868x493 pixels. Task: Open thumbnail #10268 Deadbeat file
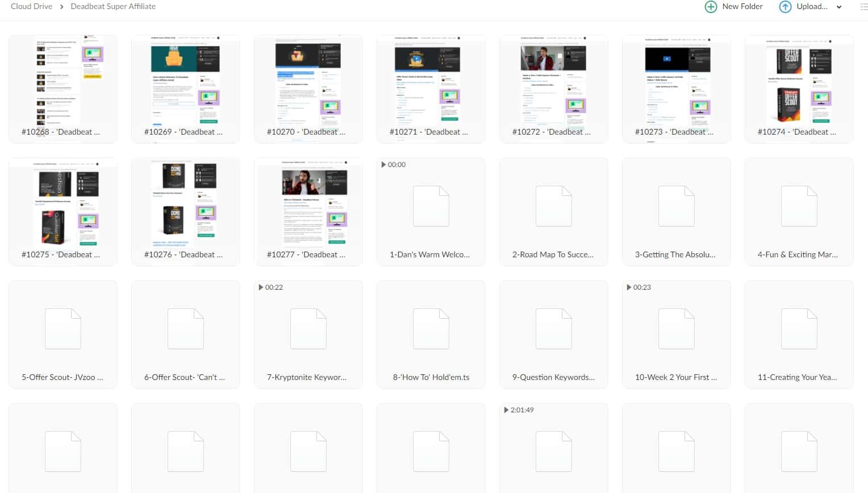click(63, 81)
